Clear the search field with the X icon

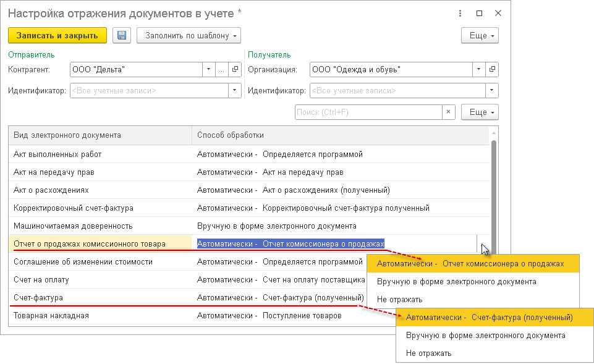[449, 112]
